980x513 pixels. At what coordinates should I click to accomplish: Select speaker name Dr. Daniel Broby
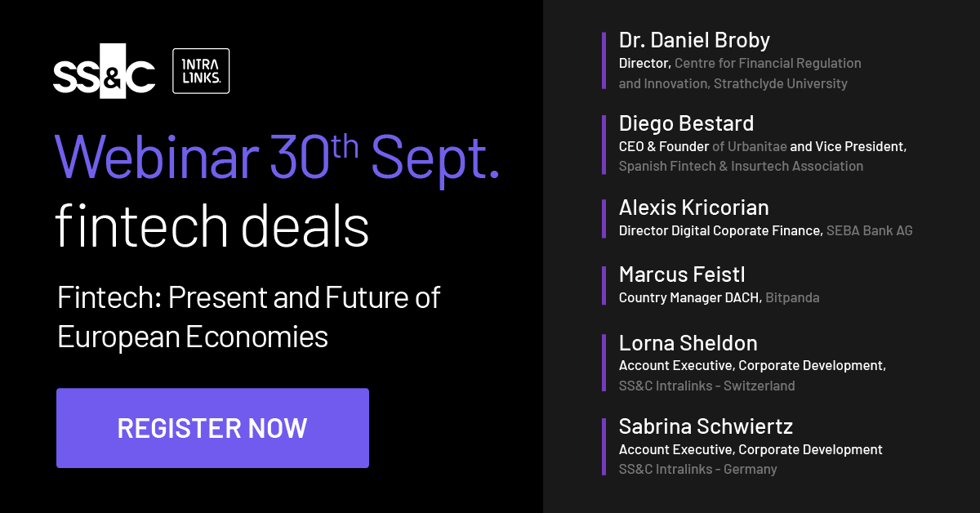(x=694, y=39)
